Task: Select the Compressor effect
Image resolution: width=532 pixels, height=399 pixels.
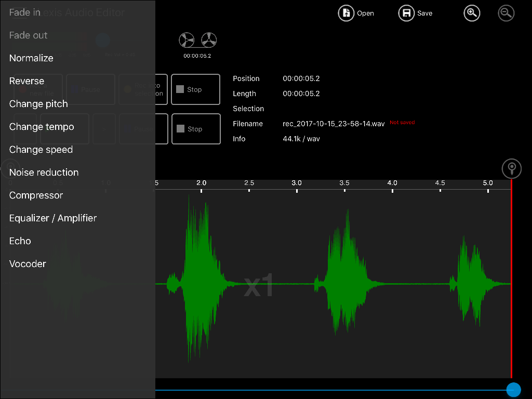Action: pos(36,195)
